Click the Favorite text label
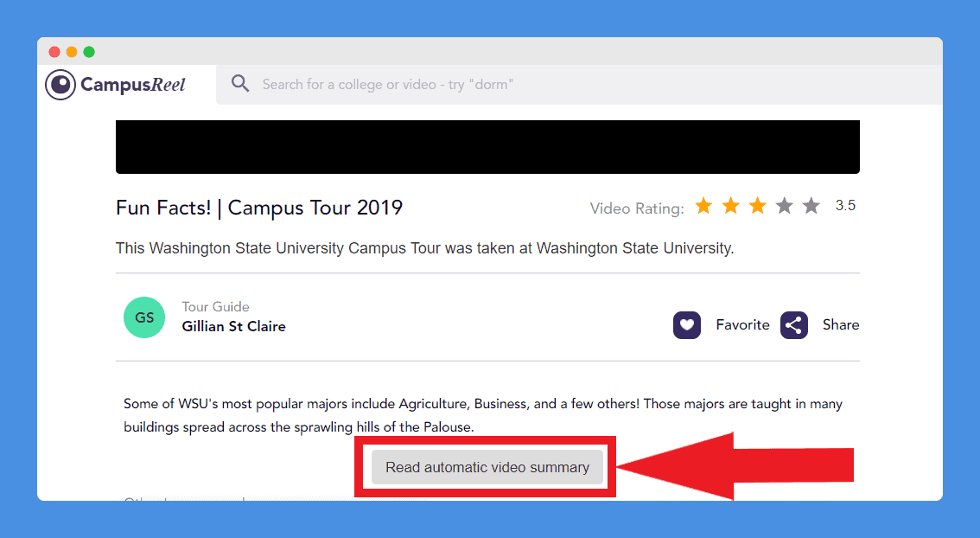 pyautogui.click(x=742, y=324)
